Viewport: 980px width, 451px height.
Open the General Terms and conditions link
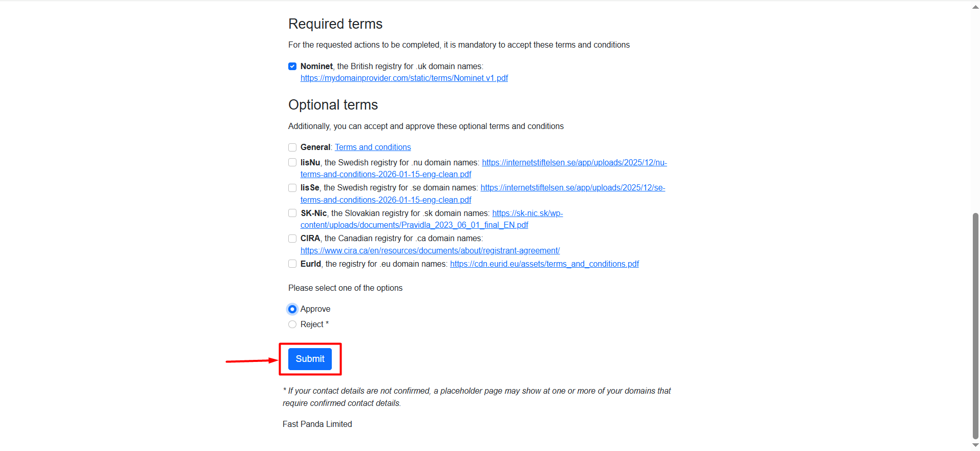[x=373, y=147]
